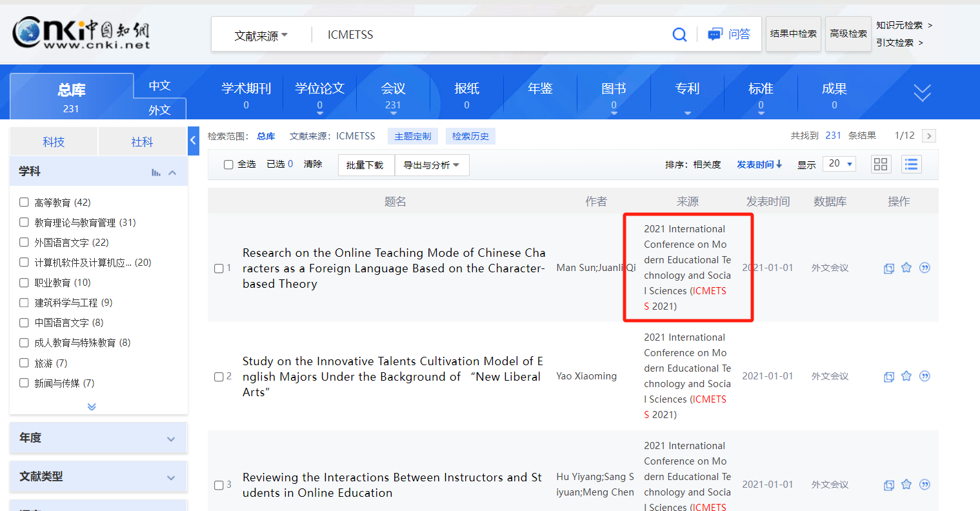Open row 1 document in new window icon
The height and width of the screenshot is (511, 980).
click(888, 268)
